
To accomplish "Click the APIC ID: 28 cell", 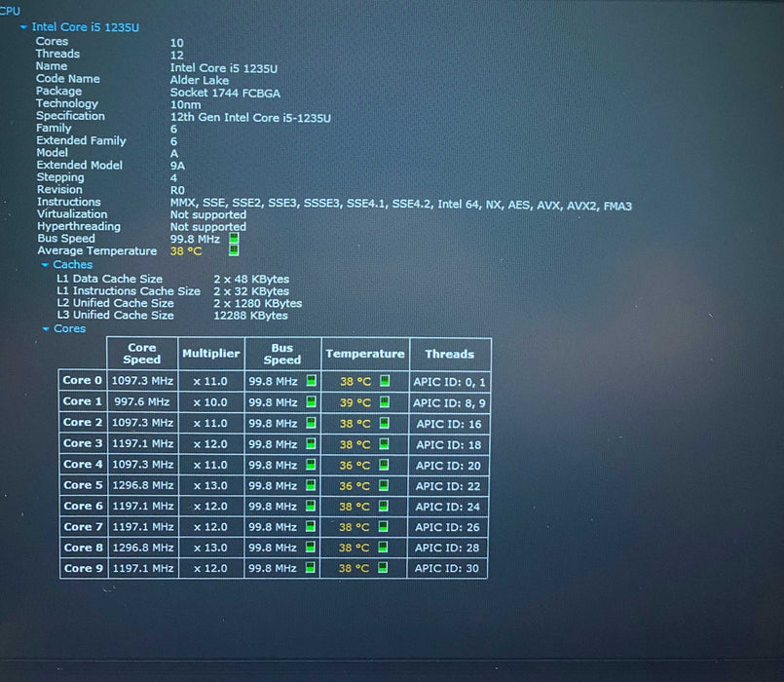I will [x=447, y=548].
